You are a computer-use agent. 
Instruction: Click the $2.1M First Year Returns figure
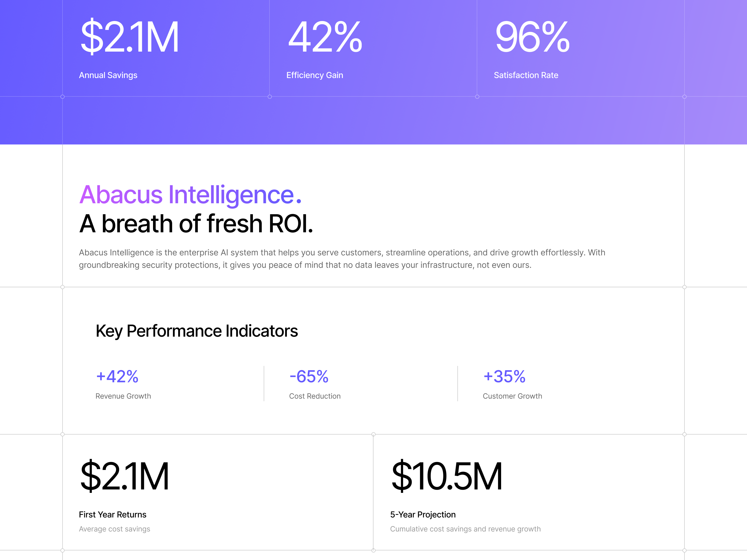(125, 476)
